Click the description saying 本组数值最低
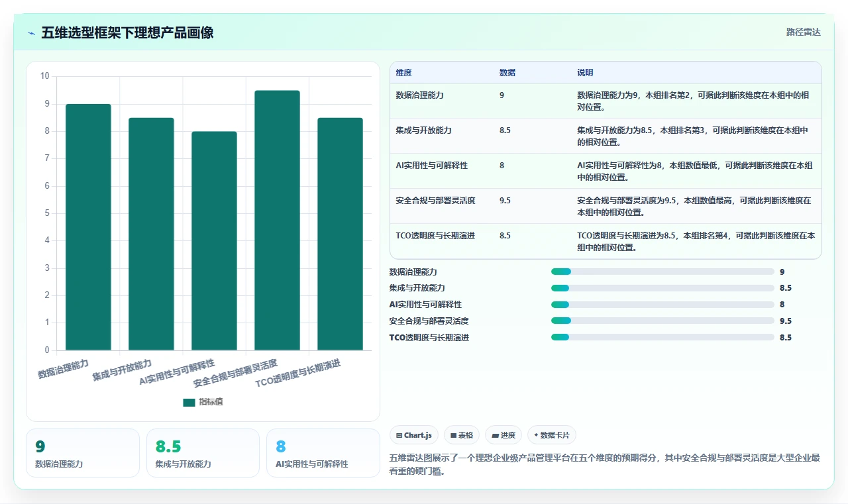The height and width of the screenshot is (504, 848). click(696, 172)
